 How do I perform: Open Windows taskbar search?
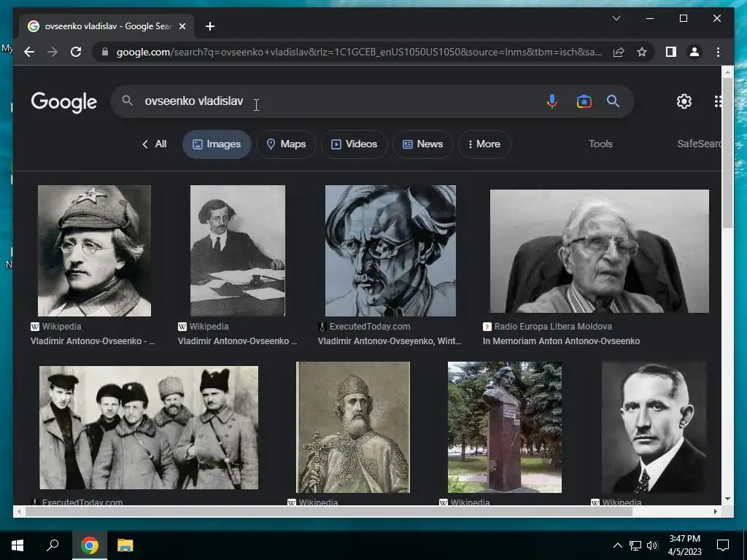click(x=53, y=545)
